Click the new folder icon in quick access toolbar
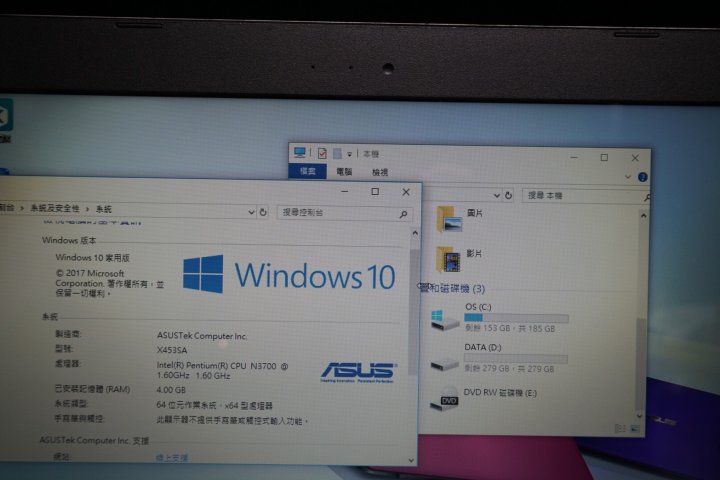 [x=337, y=153]
